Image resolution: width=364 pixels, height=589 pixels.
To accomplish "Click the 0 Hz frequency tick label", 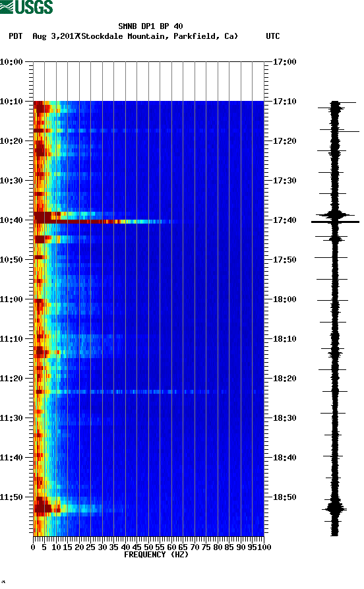I will coord(33,547).
